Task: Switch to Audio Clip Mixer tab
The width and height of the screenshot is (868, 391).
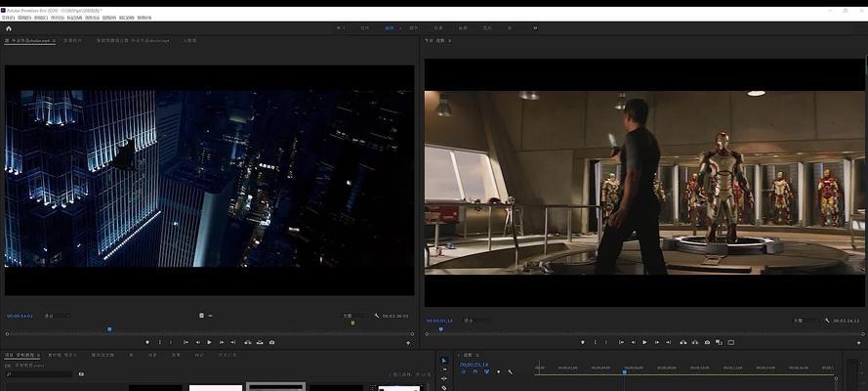Action: [133, 40]
